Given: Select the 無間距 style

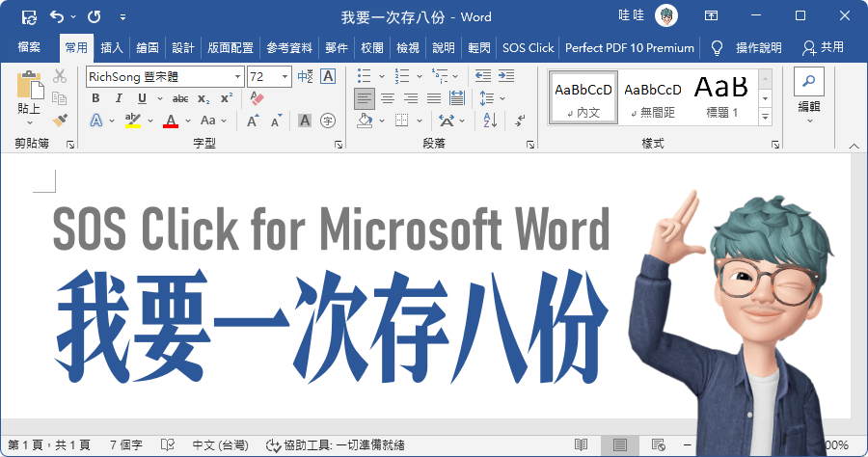Looking at the screenshot, I should point(653,98).
